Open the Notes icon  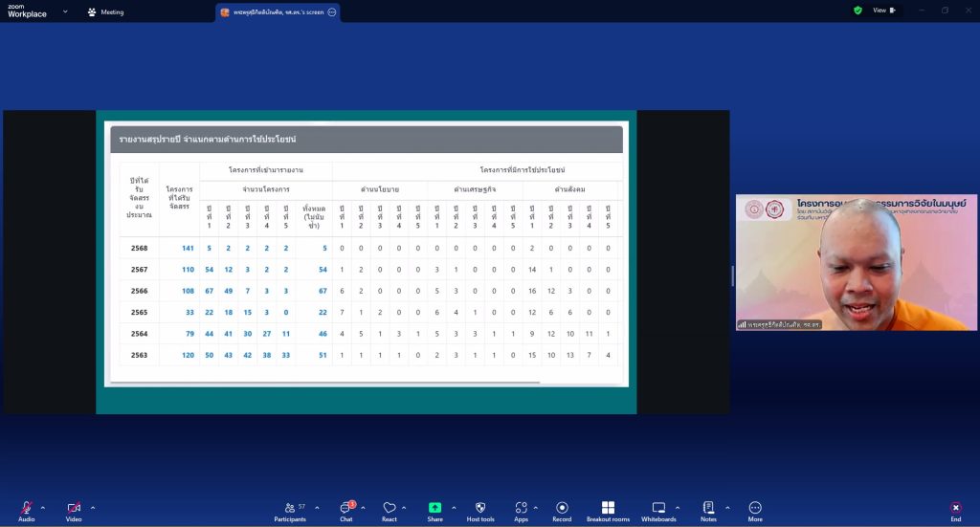[708, 508]
